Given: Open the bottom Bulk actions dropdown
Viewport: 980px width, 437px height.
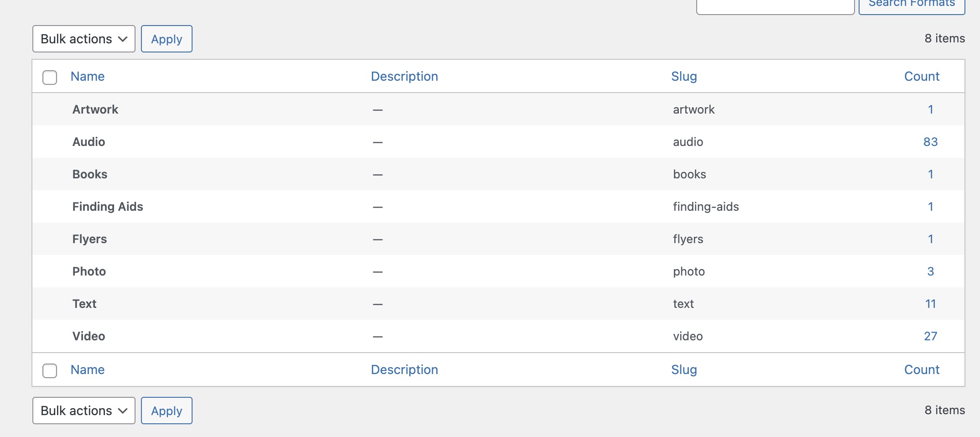Looking at the screenshot, I should pyautogui.click(x=84, y=411).
